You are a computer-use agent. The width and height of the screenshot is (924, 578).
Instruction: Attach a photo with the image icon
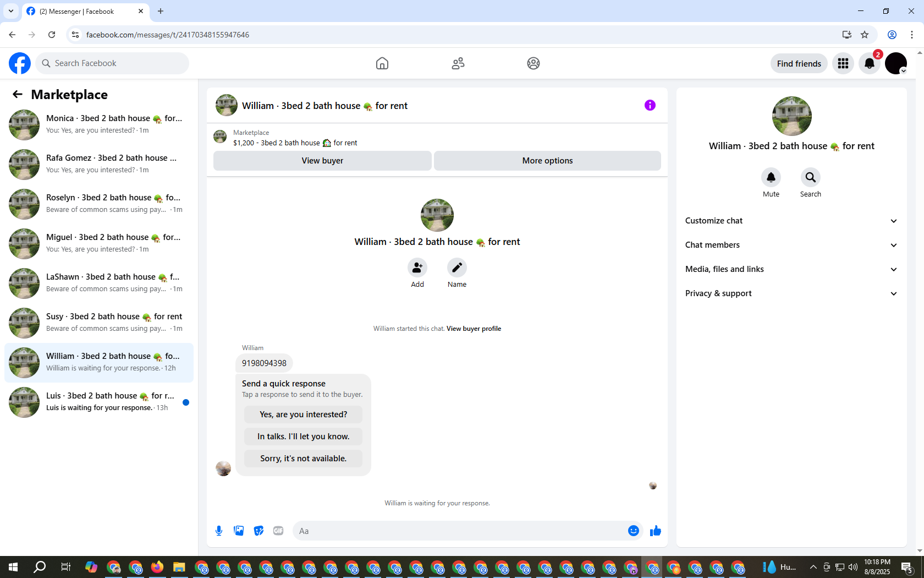click(239, 531)
